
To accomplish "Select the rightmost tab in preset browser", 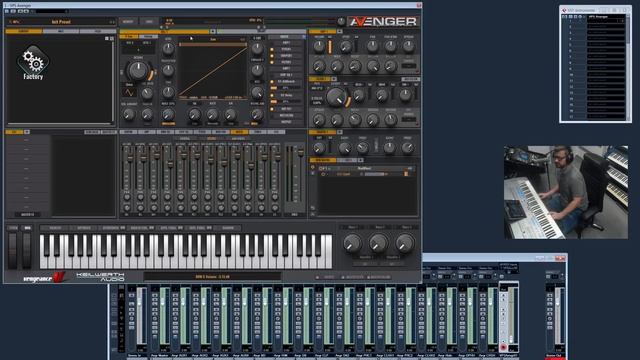I will point(98,31).
